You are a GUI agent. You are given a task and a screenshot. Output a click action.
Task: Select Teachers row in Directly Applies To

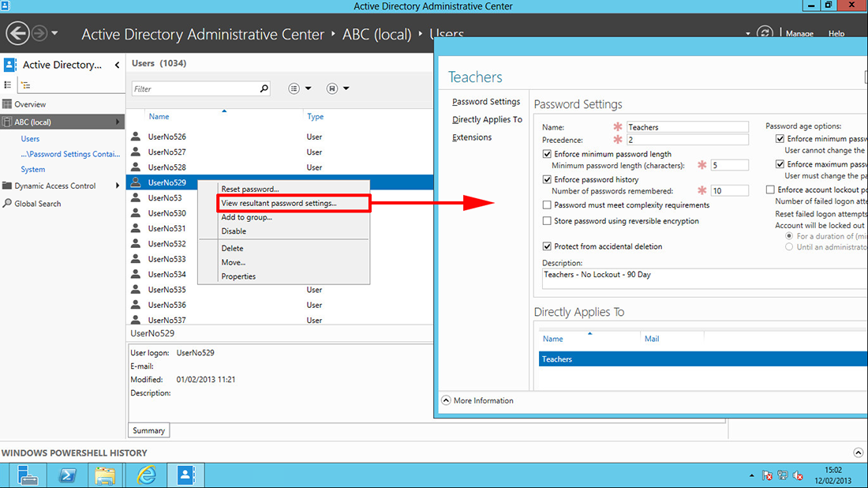[703, 359]
